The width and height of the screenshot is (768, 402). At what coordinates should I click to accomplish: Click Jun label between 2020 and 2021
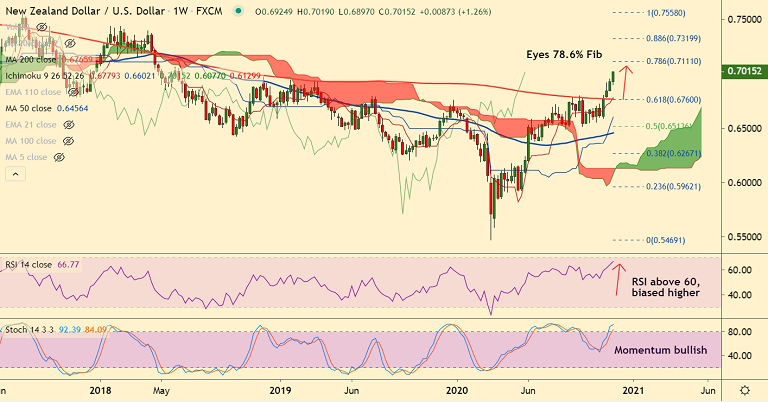tap(528, 390)
